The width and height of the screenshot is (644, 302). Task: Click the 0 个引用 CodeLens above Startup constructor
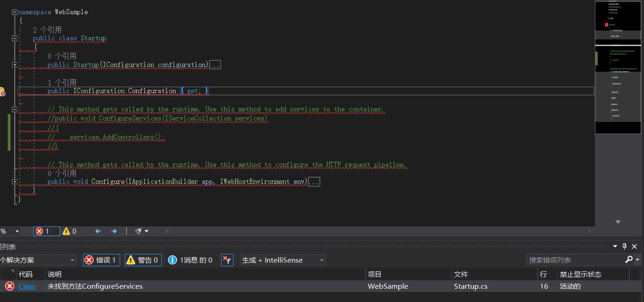click(61, 56)
